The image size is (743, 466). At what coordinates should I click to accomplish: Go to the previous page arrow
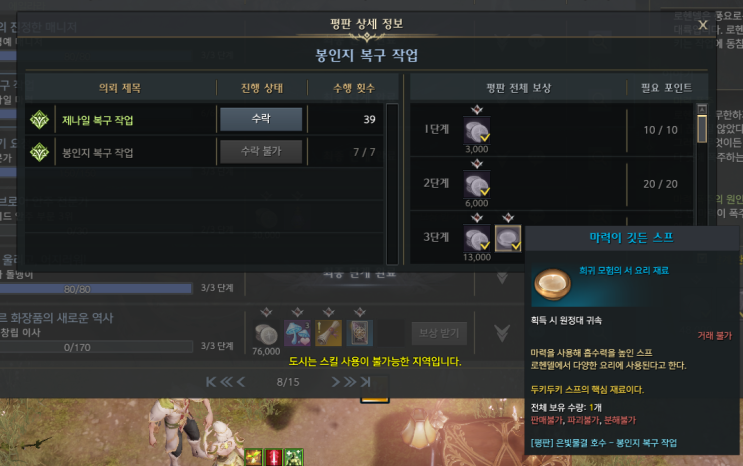241,382
